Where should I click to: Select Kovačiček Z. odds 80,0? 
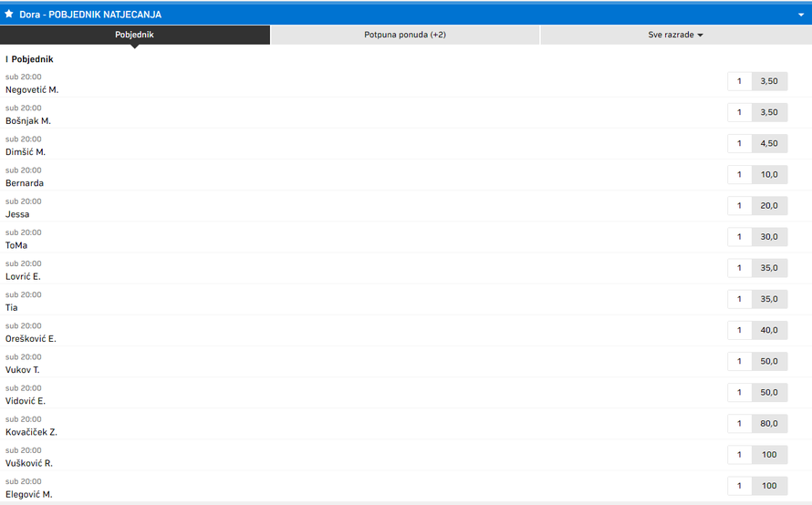pos(768,423)
